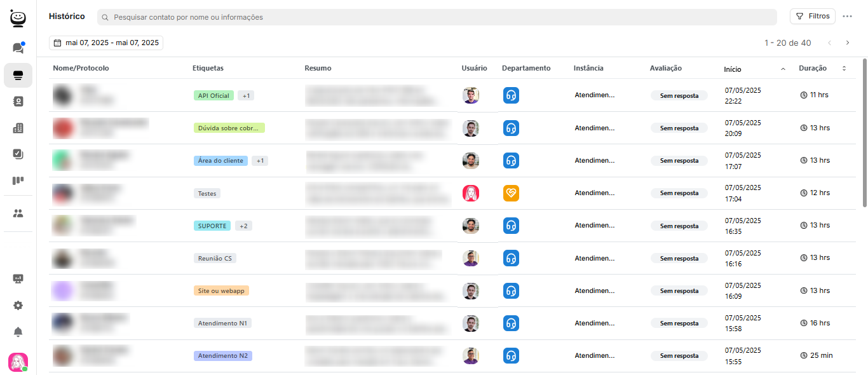Open the team members icon in sidebar

click(x=18, y=214)
